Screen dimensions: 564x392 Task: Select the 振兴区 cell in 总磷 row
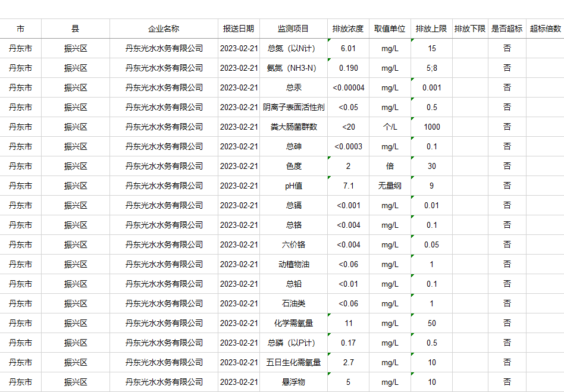pos(76,343)
